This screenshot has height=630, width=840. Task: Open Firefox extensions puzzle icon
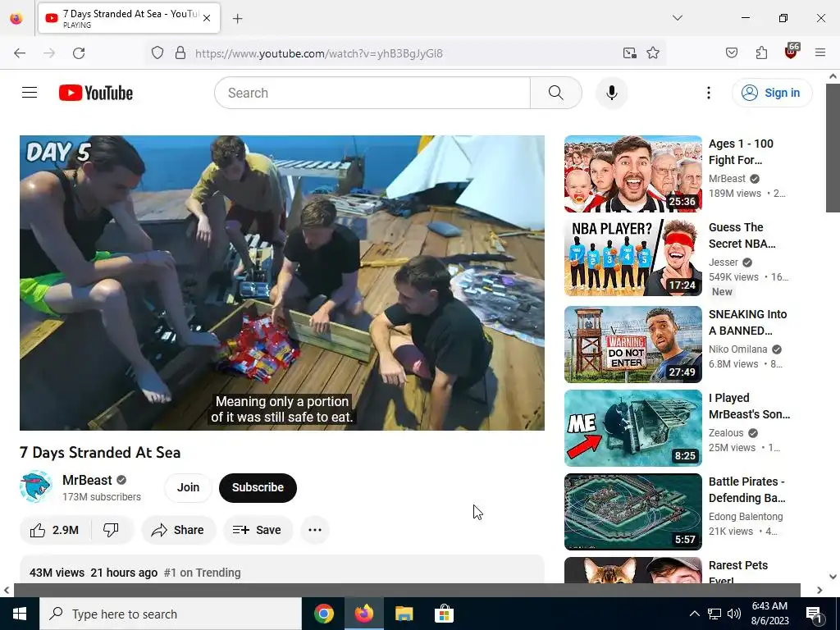(x=761, y=53)
